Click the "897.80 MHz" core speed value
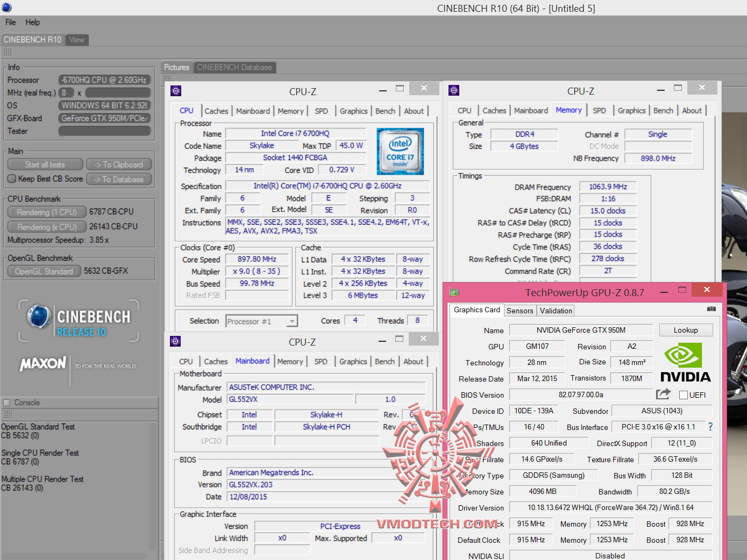Viewport: 747px width, 560px height. pyautogui.click(x=257, y=259)
